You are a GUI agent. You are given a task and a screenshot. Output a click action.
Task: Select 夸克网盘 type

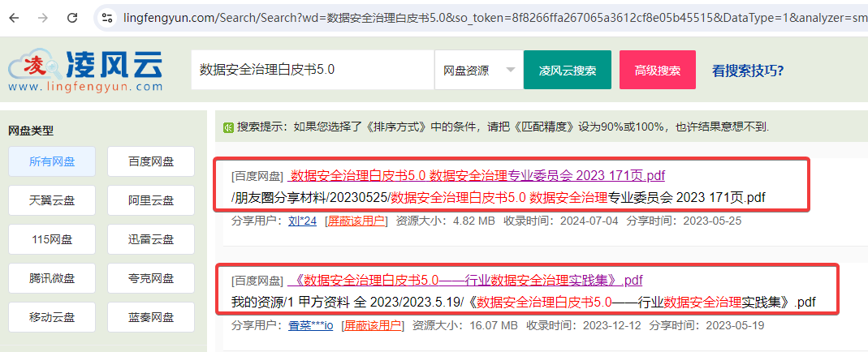coord(151,278)
